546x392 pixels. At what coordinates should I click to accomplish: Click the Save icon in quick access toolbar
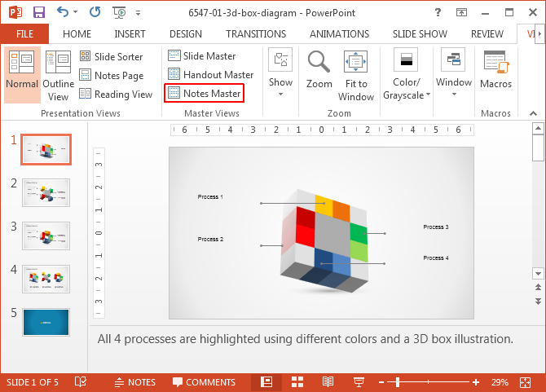pyautogui.click(x=39, y=13)
